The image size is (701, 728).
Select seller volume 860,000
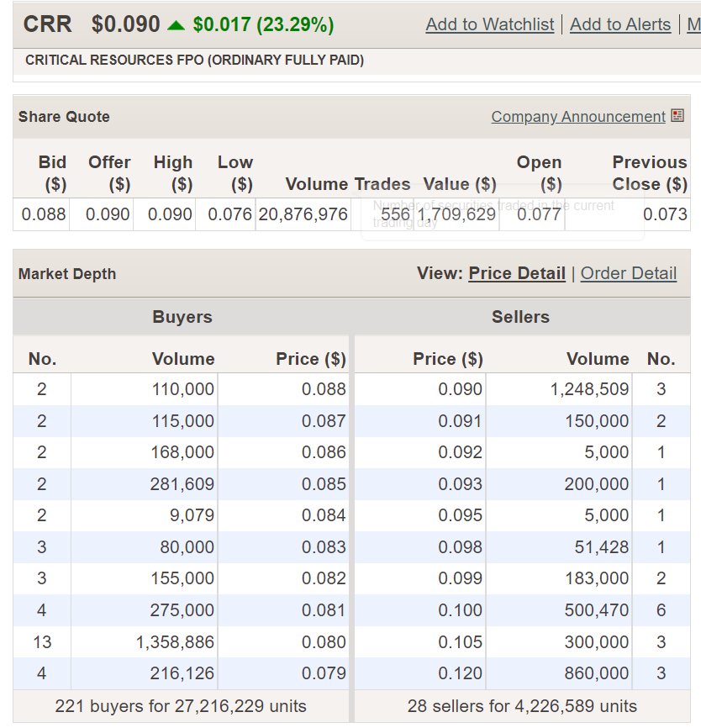pos(597,673)
